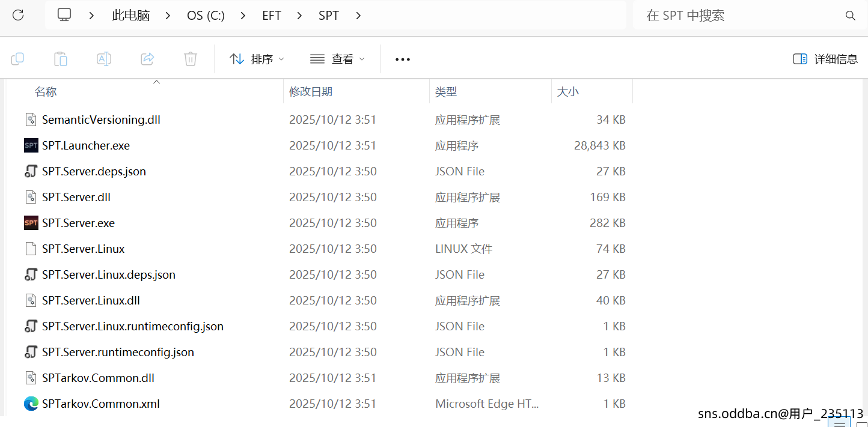Expand the chevron after 此电脑 in breadcrumb
The width and height of the screenshot is (868, 427).
coord(168,16)
